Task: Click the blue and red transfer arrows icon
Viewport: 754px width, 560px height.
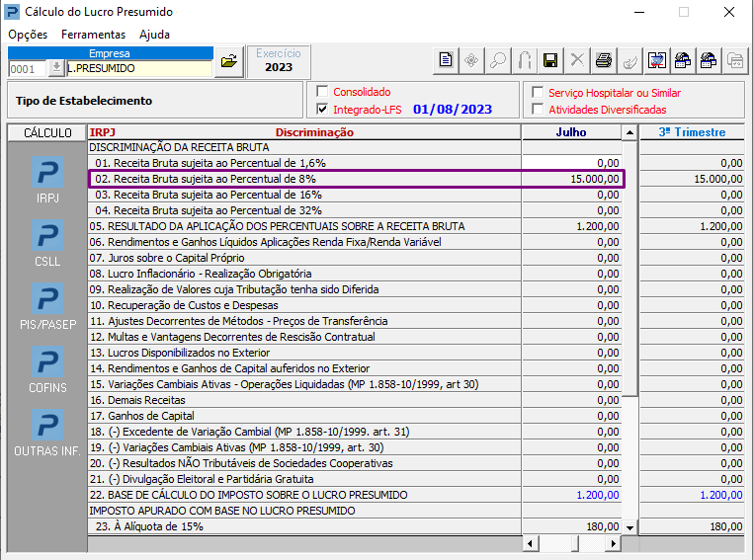Action: click(656, 60)
